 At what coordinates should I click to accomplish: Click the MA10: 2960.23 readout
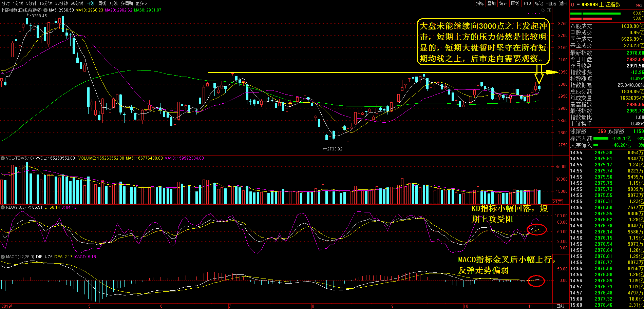89,10
